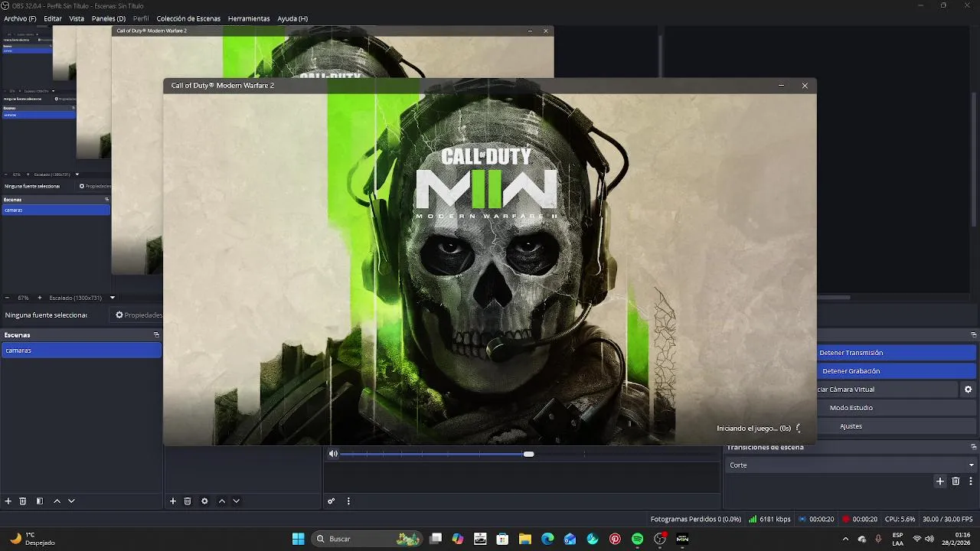Move source down in sources toolbar
This screenshot has width=980, height=551.
coord(236,501)
